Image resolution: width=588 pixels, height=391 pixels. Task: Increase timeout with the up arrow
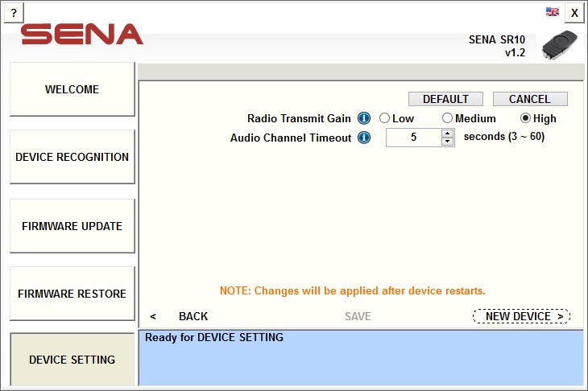click(x=447, y=134)
